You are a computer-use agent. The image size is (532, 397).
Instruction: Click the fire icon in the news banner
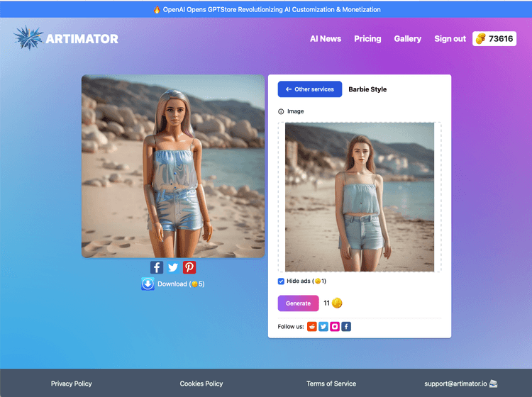click(x=157, y=9)
